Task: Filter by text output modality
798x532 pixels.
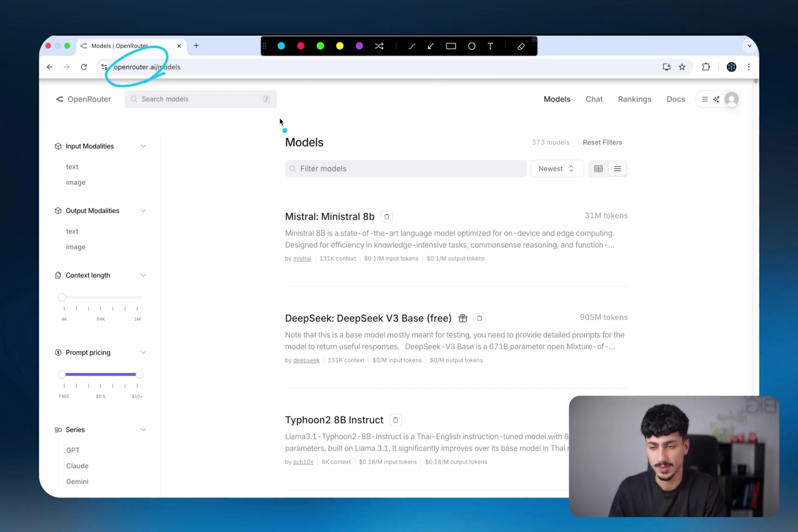Action: click(72, 232)
